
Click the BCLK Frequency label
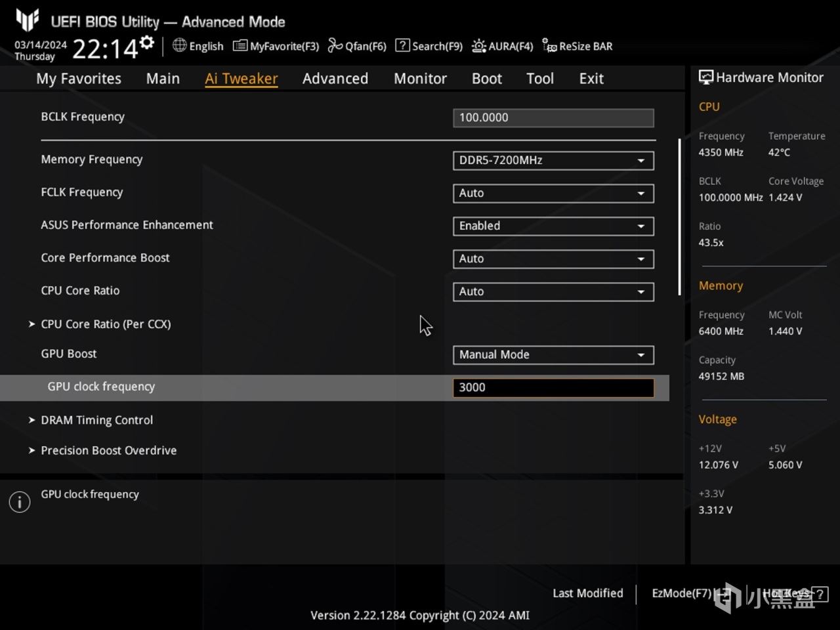[x=83, y=117]
